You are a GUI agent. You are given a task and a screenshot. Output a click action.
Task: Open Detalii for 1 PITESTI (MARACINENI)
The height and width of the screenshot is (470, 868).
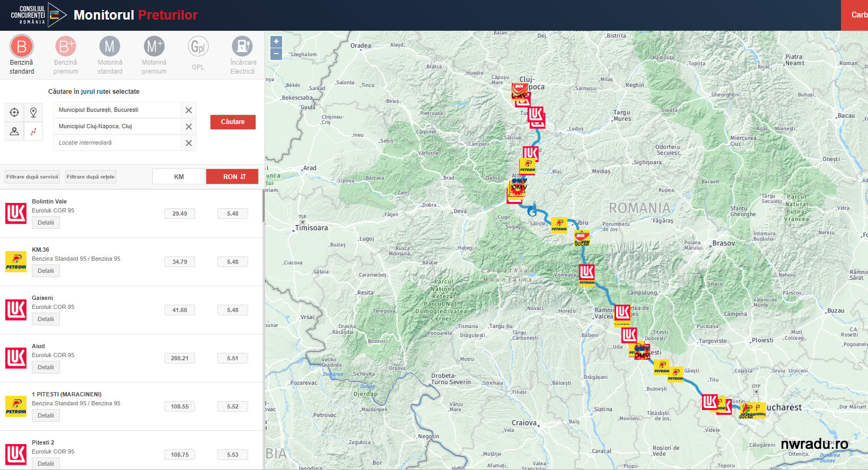(x=46, y=415)
